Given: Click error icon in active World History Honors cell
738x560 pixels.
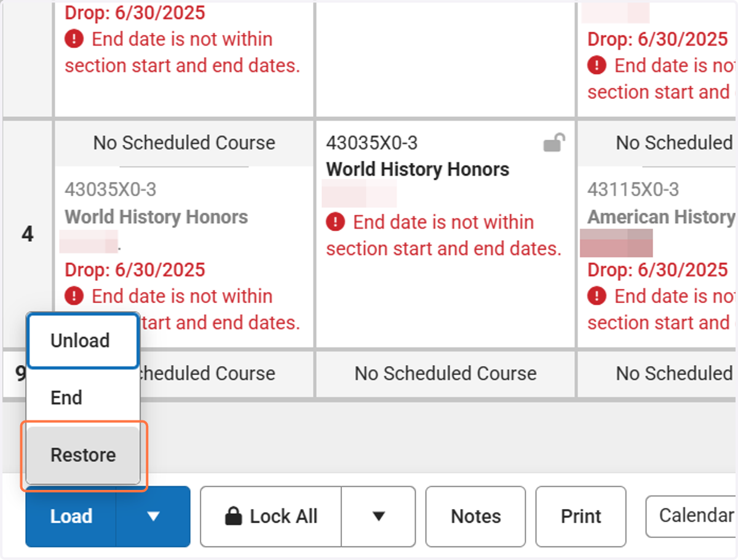Looking at the screenshot, I should click(335, 223).
